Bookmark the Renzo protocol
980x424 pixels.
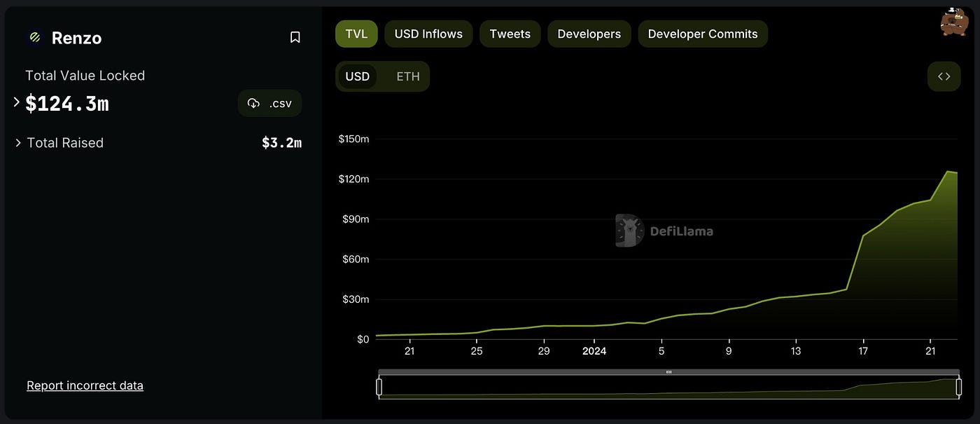[x=295, y=38]
